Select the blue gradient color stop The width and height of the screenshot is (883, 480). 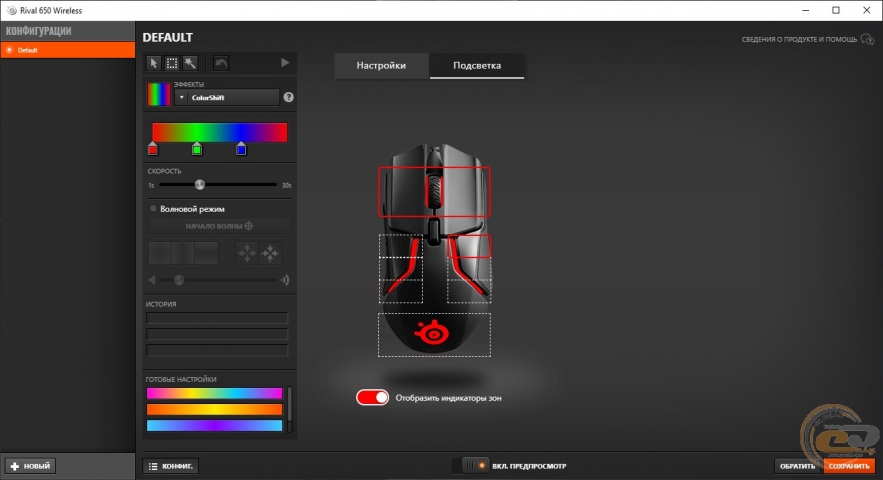tap(241, 149)
